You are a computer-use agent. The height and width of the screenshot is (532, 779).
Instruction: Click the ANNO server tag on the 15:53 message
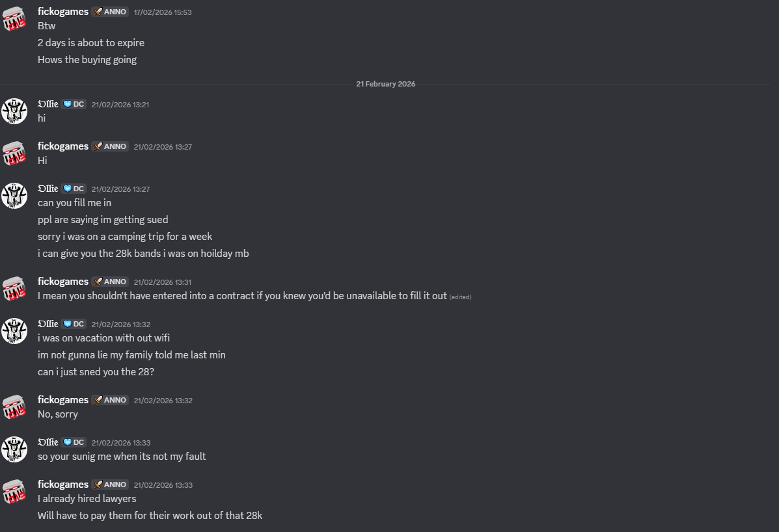(x=110, y=12)
